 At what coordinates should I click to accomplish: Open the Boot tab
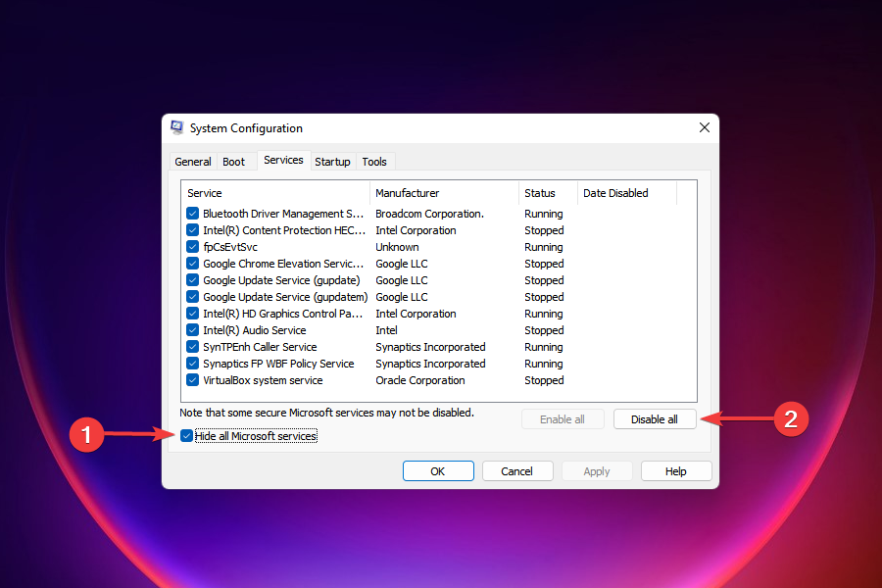tap(233, 161)
